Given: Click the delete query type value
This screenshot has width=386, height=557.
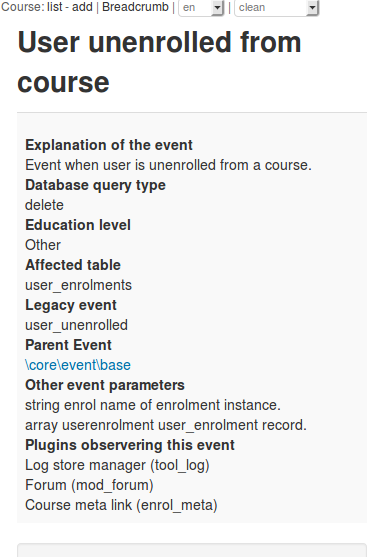Looking at the screenshot, I should click(44, 205).
